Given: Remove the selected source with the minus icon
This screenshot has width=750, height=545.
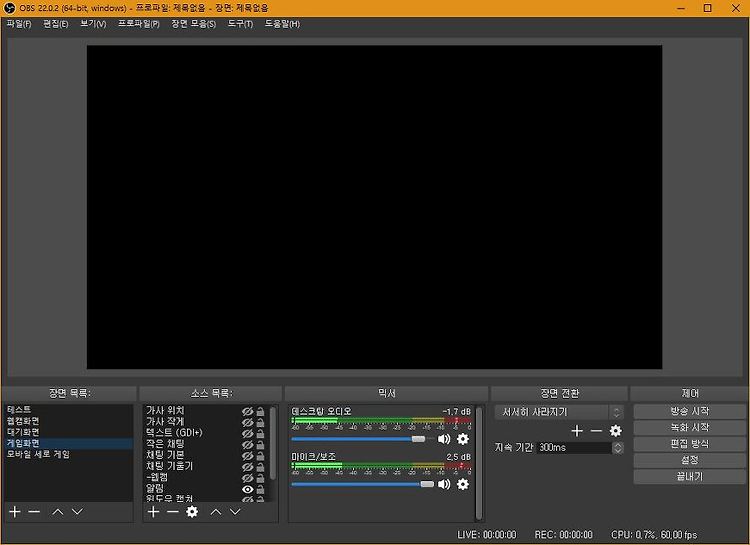Looking at the screenshot, I should tap(173, 512).
